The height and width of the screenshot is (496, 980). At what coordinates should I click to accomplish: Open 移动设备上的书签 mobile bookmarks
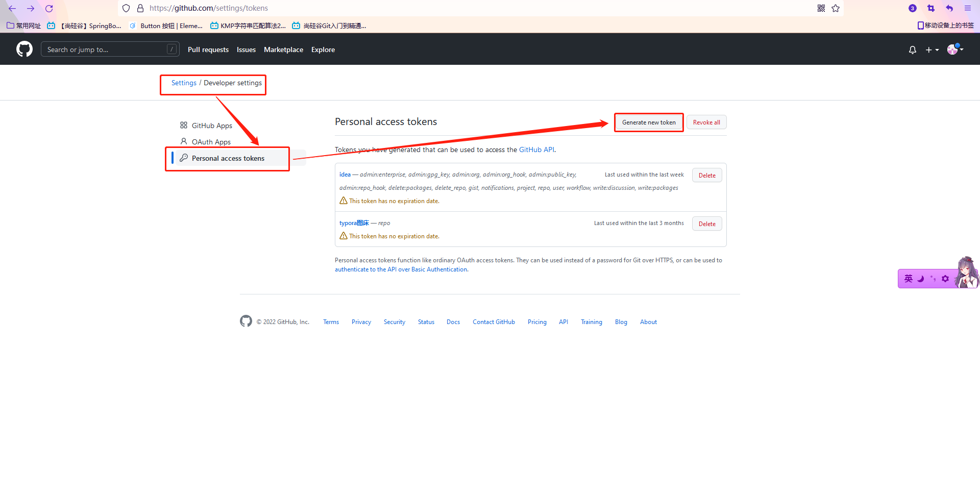[x=945, y=25]
